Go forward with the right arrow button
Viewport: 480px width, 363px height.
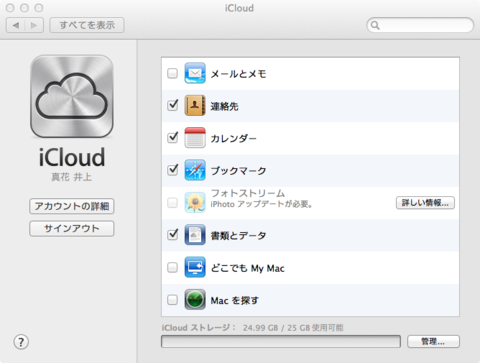pos(34,25)
